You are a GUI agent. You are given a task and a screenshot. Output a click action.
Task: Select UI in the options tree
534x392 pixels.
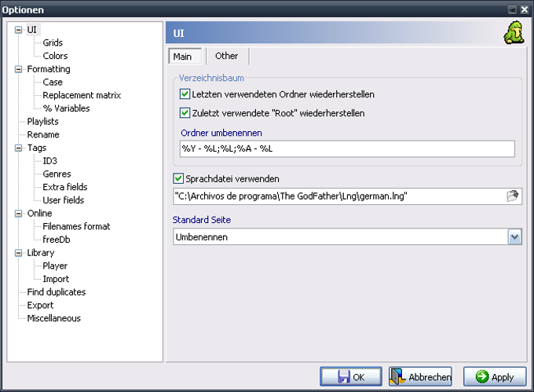point(31,30)
